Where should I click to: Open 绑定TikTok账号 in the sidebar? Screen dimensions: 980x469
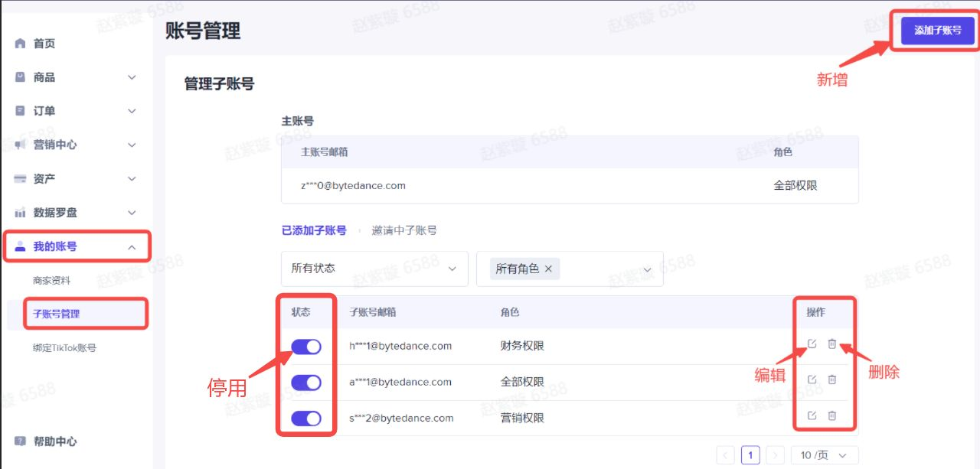point(65,348)
